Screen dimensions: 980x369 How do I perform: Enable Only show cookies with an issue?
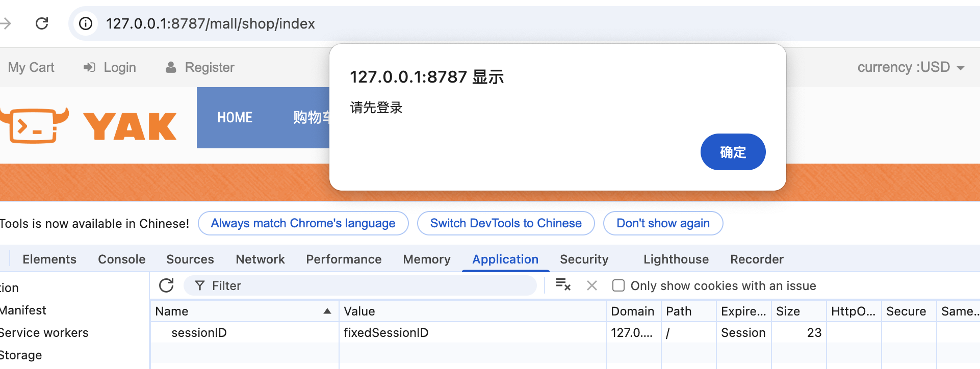coord(618,285)
